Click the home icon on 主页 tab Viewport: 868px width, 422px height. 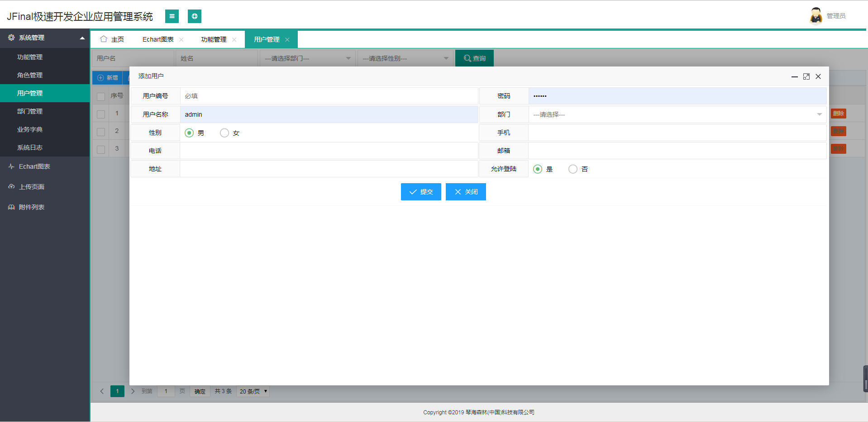coord(104,39)
